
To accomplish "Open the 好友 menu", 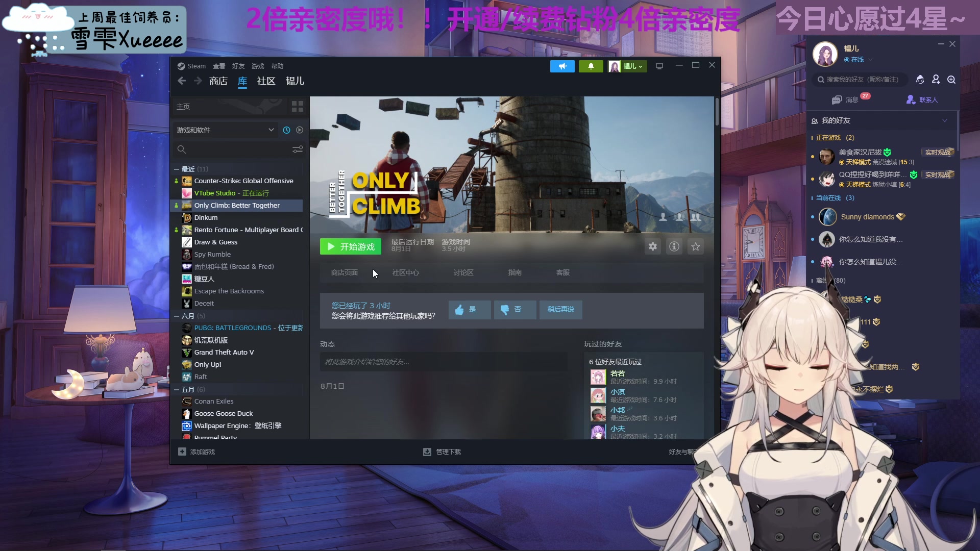I will [x=238, y=66].
